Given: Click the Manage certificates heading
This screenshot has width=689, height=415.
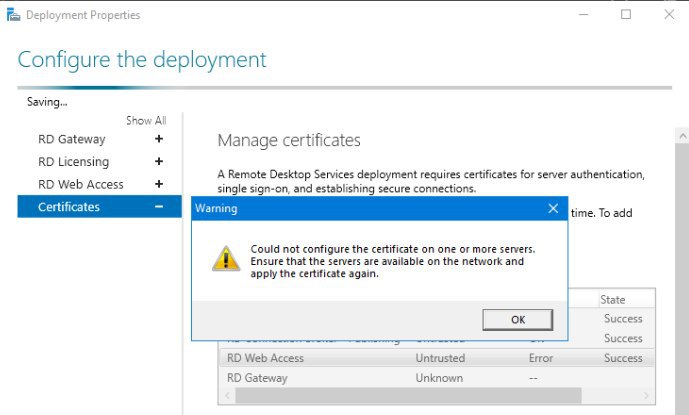Looking at the screenshot, I should tap(289, 140).
